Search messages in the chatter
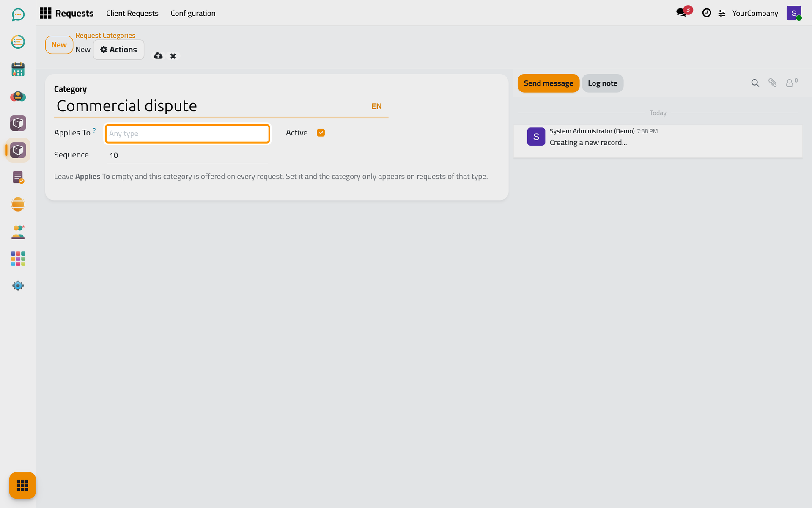Viewport: 812px width, 508px height. (x=755, y=83)
